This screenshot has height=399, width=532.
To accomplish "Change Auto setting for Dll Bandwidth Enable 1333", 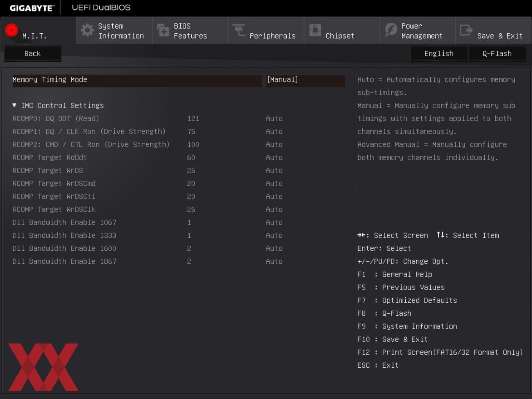I will [x=274, y=235].
